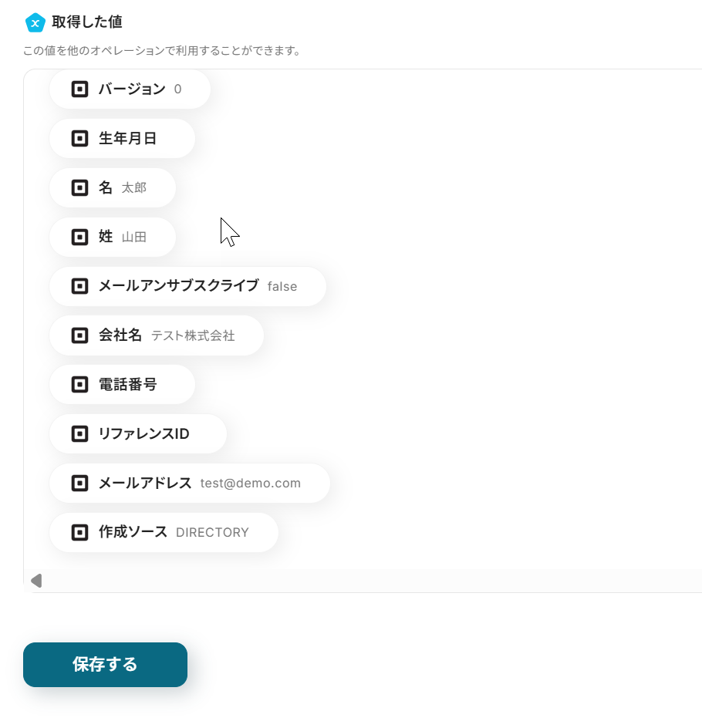Choose the 電話番号 value chip
The image size is (702, 728).
[x=122, y=384]
